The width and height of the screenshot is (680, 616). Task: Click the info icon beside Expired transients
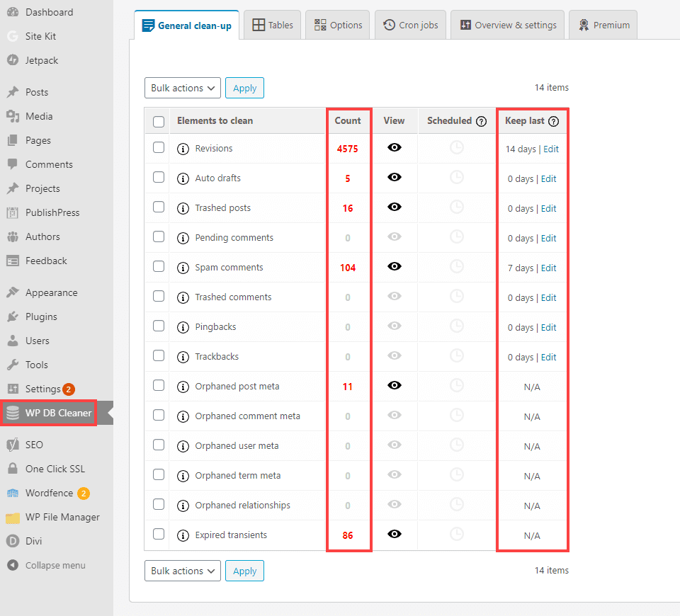183,535
